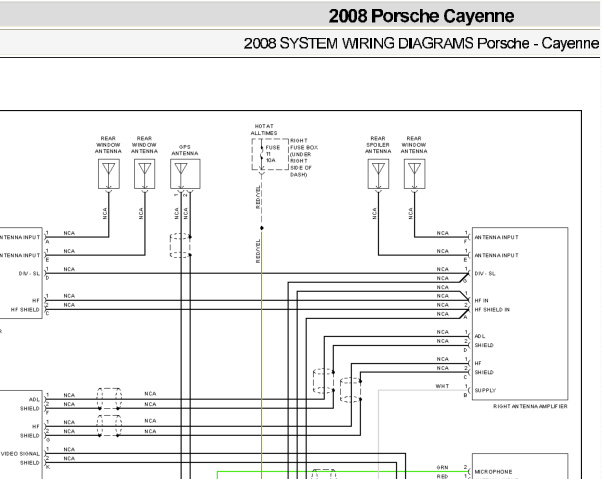The image size is (602, 479).
Task: Click the "MICROPHONE" connector label
Action: [493, 472]
